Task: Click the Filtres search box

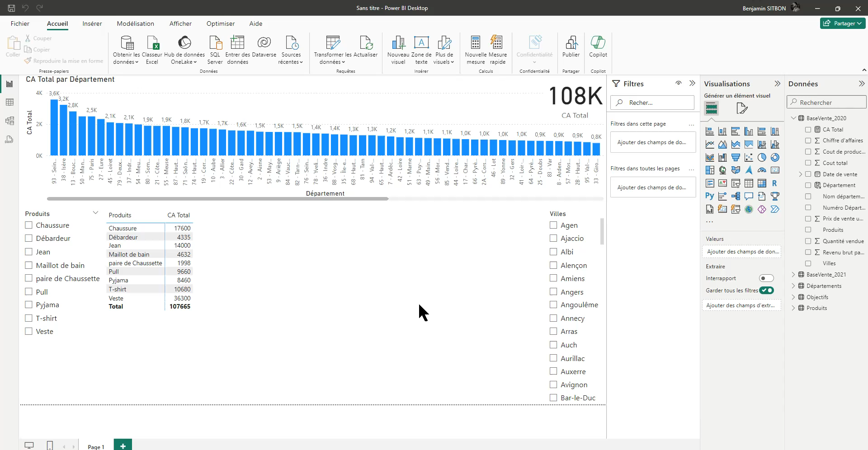Action: [x=652, y=103]
